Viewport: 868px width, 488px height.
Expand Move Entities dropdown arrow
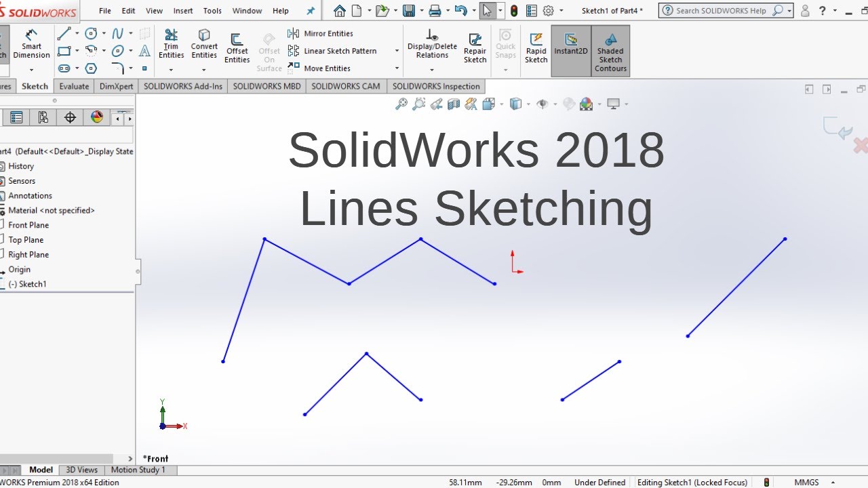click(x=396, y=68)
